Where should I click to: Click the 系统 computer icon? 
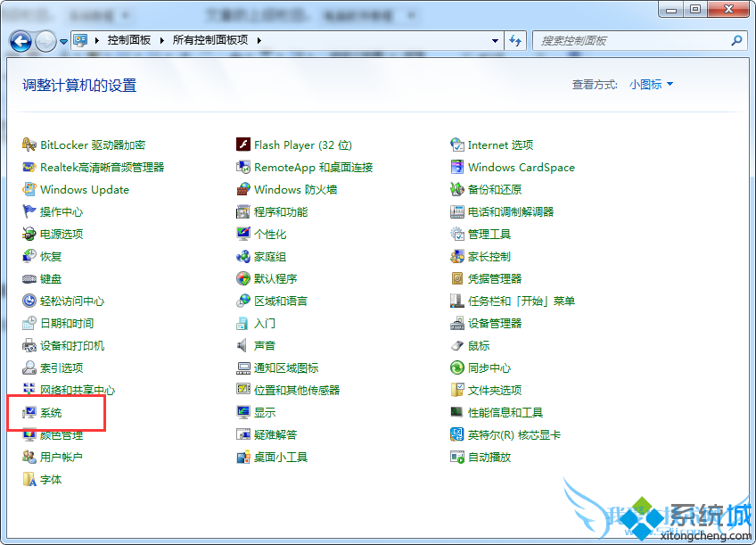(29, 412)
